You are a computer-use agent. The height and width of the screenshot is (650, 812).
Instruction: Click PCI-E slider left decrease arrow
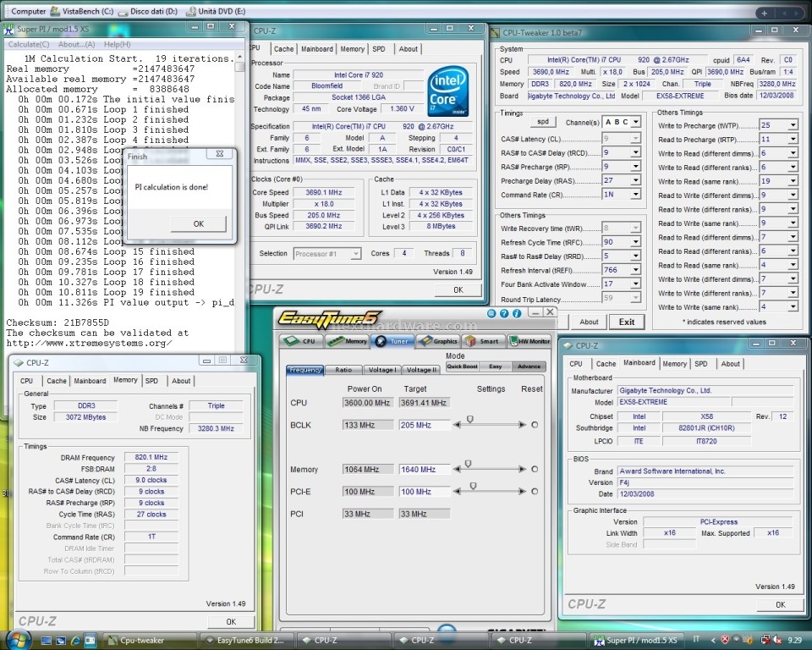click(x=457, y=492)
